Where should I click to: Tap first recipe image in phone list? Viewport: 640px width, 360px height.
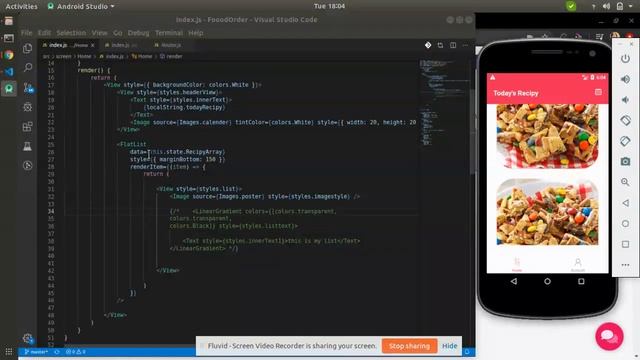(x=547, y=136)
